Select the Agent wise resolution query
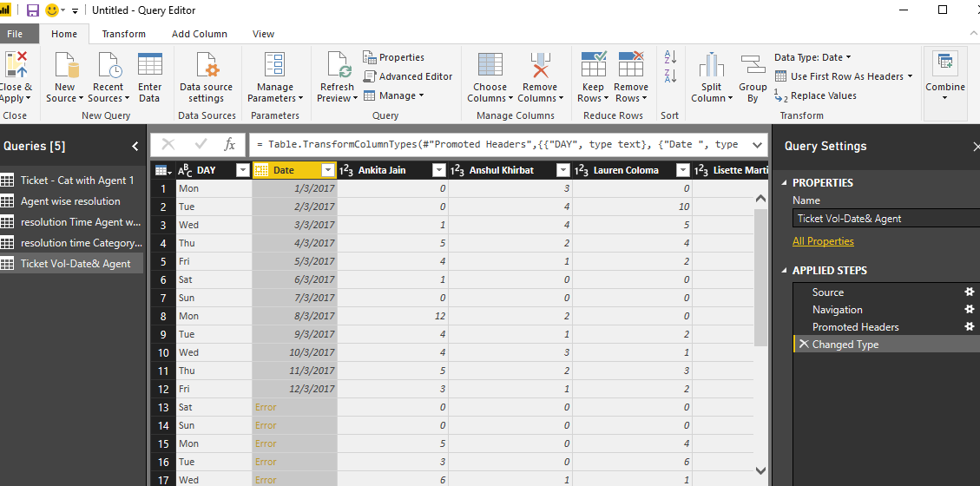Viewport: 980px width, 486px height. (x=71, y=201)
